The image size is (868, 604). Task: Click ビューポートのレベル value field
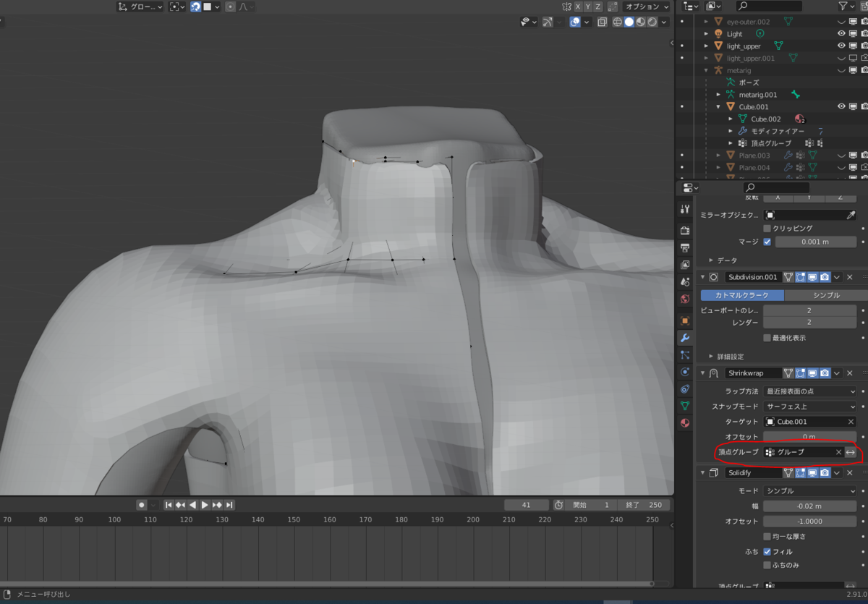coord(810,310)
